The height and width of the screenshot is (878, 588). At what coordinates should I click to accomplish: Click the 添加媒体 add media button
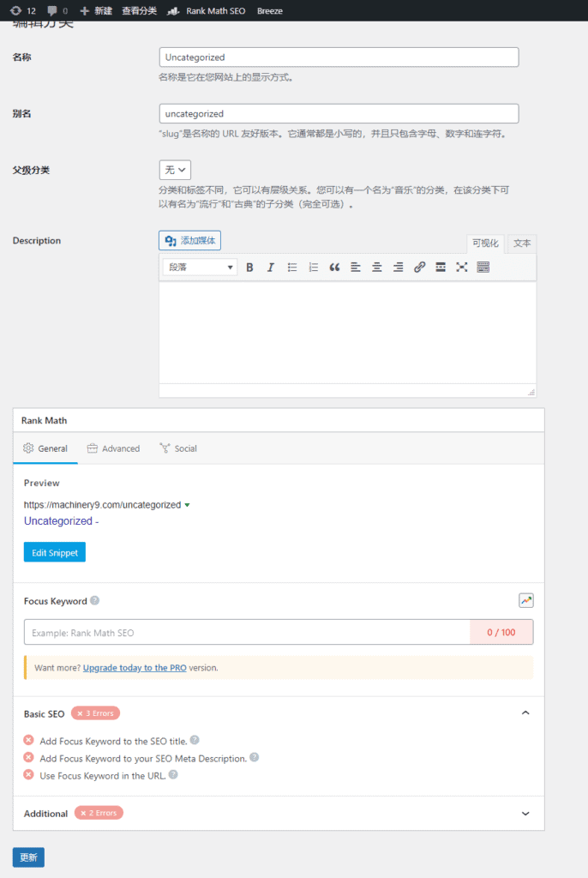(x=189, y=240)
